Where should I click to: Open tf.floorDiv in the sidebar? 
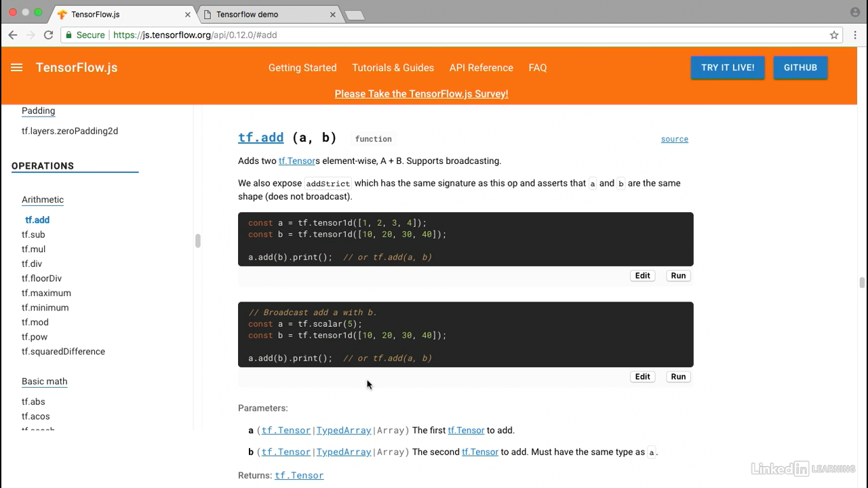coord(41,279)
